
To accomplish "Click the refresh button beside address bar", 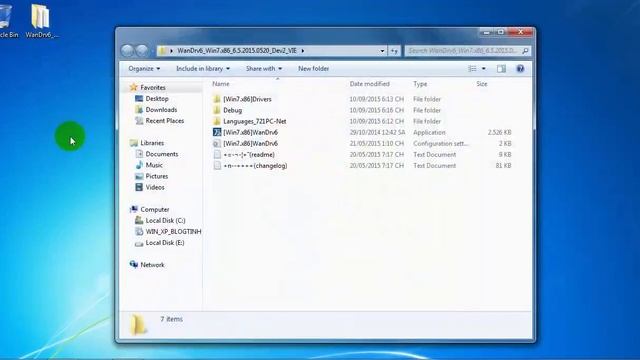I will 394,51.
